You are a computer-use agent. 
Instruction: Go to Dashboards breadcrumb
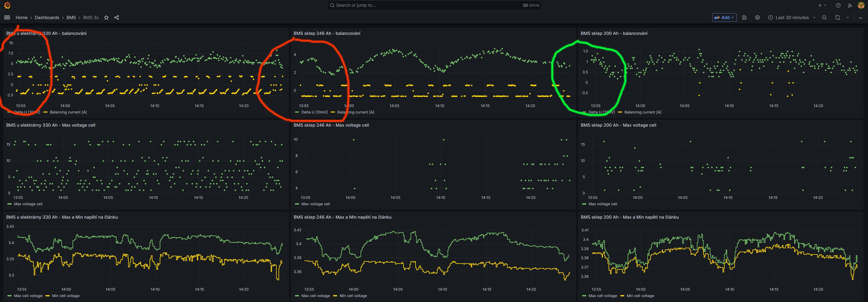tap(47, 18)
